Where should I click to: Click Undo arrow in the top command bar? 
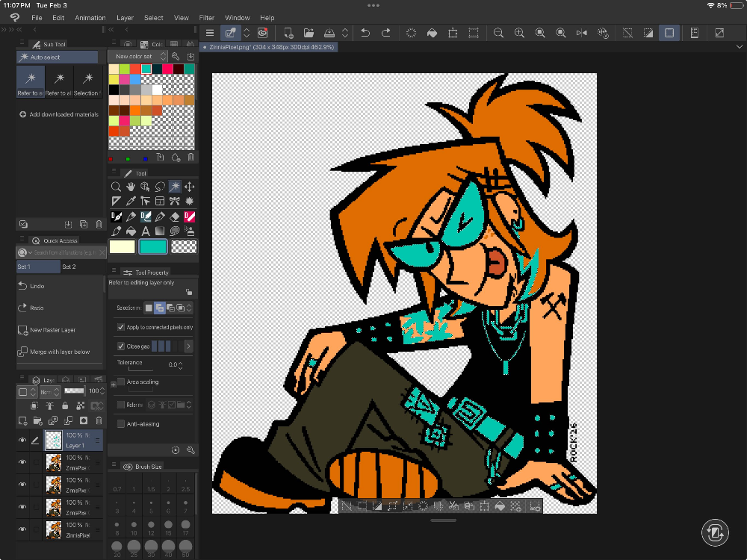tap(365, 33)
